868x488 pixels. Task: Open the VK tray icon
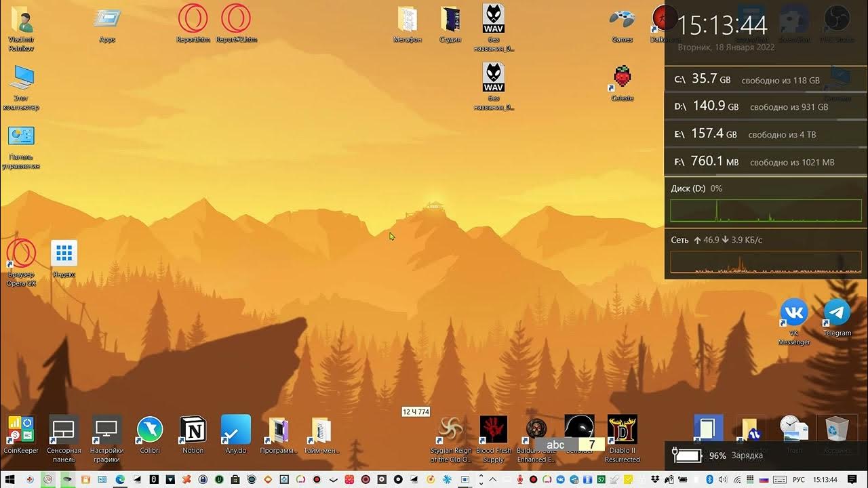(560, 479)
